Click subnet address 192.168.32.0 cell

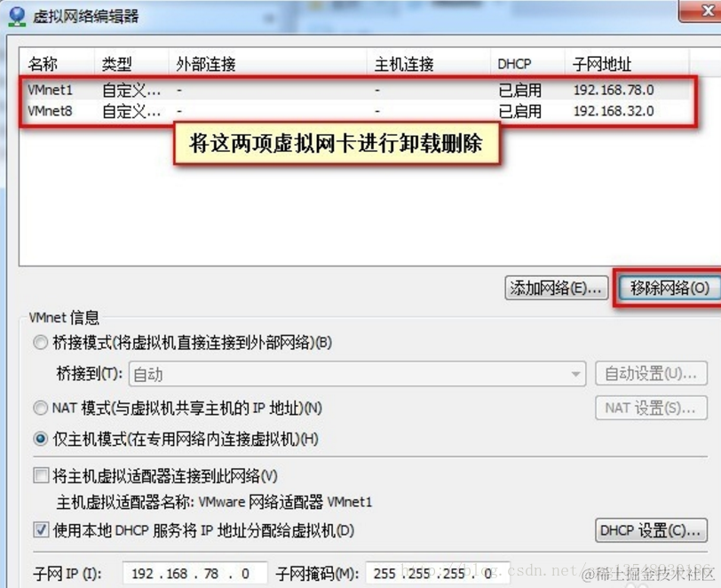coord(614,111)
